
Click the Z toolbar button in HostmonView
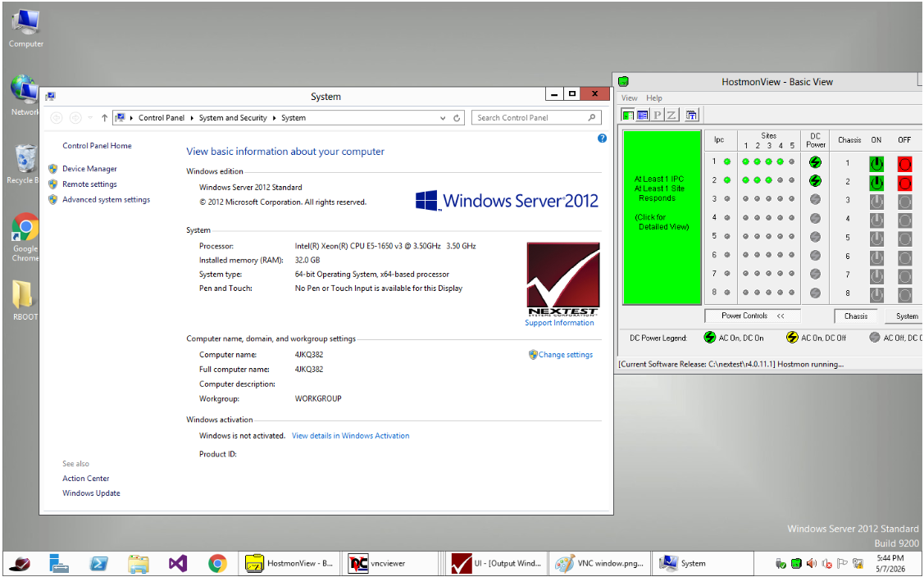click(x=671, y=115)
